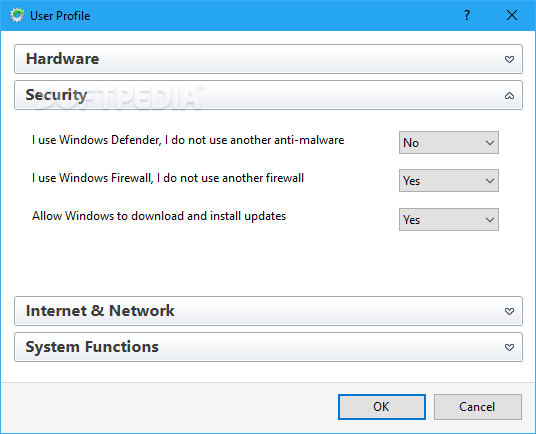Collapse the Security section header
The image size is (536, 434).
coord(268,95)
